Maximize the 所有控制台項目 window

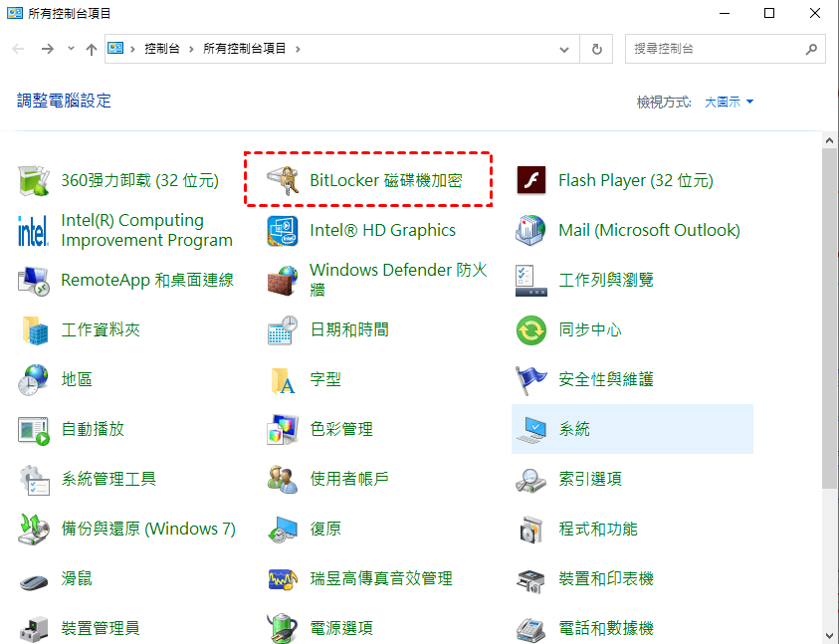coord(769,13)
